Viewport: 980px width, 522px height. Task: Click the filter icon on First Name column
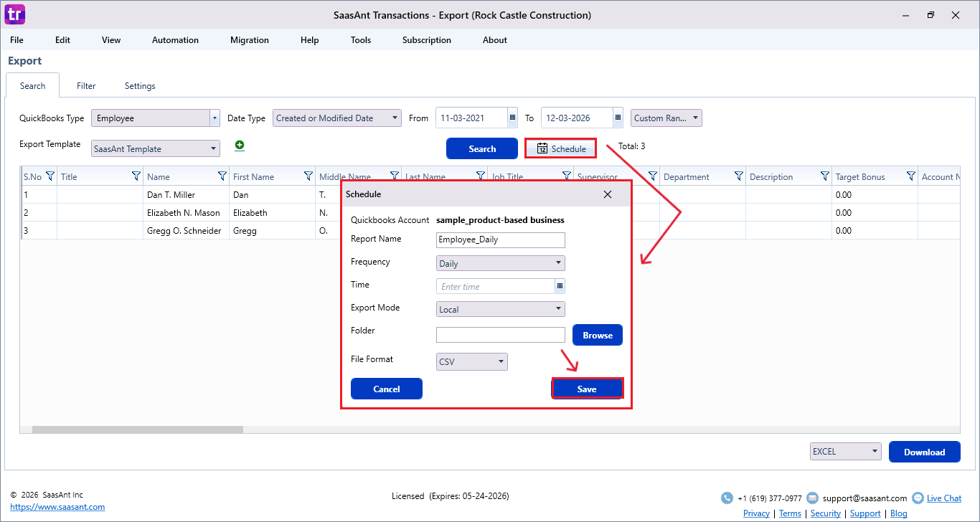click(308, 176)
